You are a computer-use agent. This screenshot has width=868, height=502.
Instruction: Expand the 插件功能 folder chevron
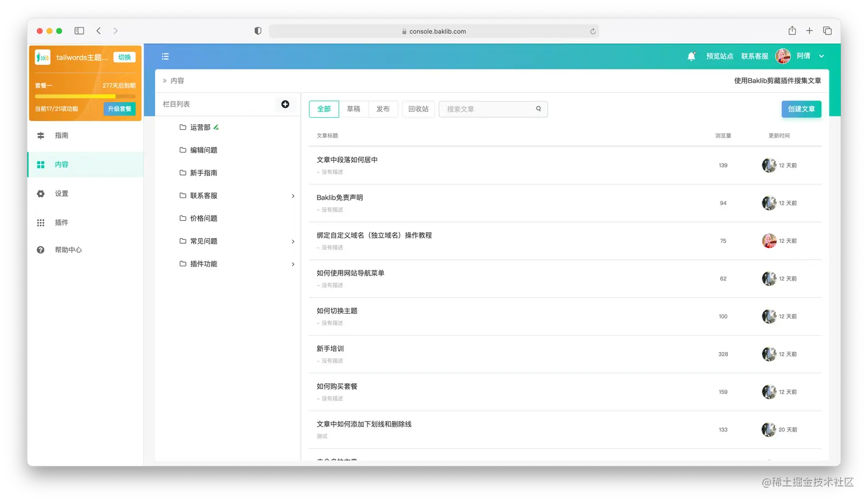(293, 264)
